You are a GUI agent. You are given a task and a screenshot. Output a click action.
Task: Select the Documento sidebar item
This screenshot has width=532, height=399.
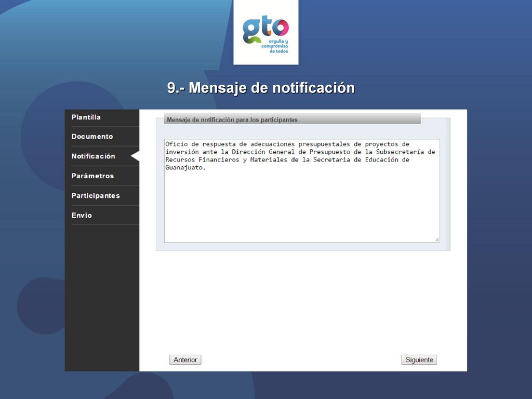coord(92,137)
